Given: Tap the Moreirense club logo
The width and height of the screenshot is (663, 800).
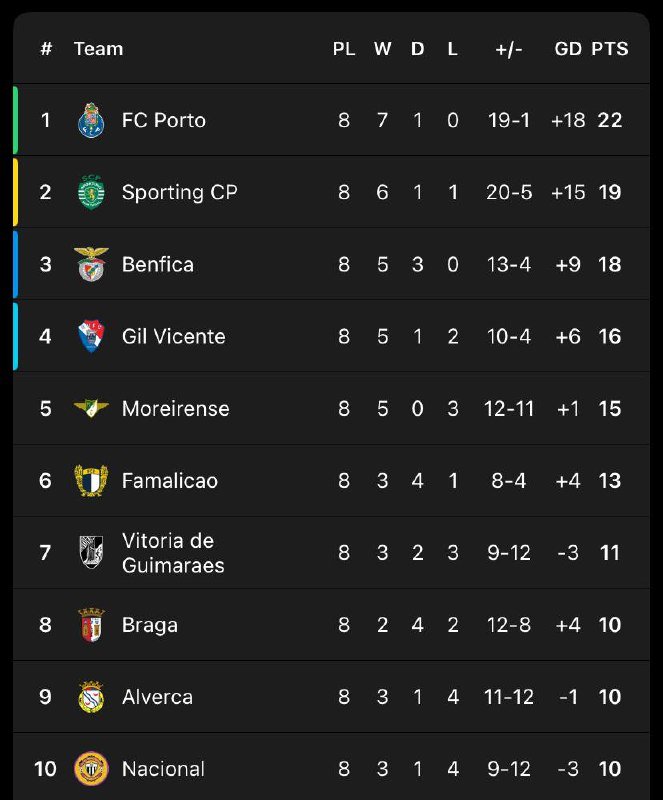Looking at the screenshot, I should pyautogui.click(x=91, y=408).
